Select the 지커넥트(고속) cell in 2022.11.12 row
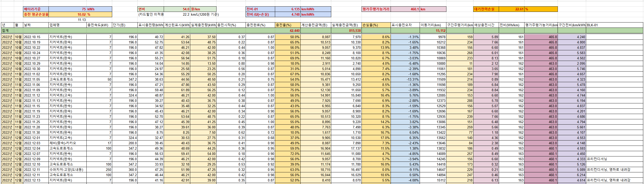644x184 pixels. click(x=67, y=95)
